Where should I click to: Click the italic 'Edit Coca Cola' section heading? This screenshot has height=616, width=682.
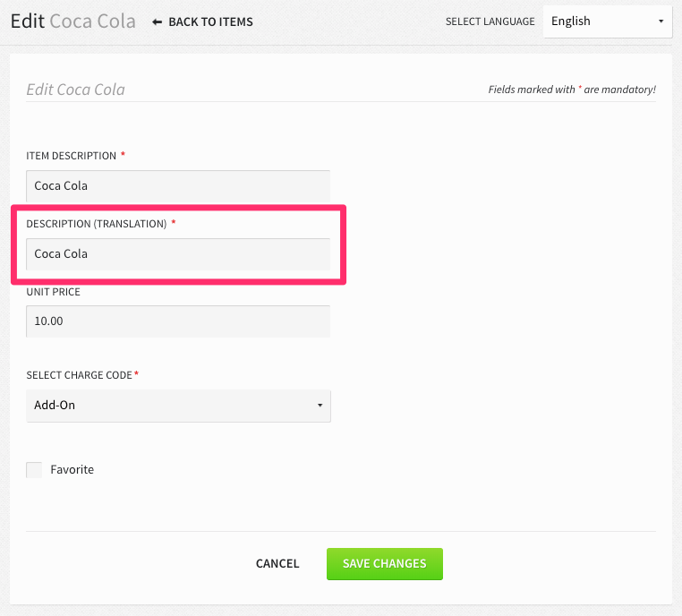click(x=76, y=90)
